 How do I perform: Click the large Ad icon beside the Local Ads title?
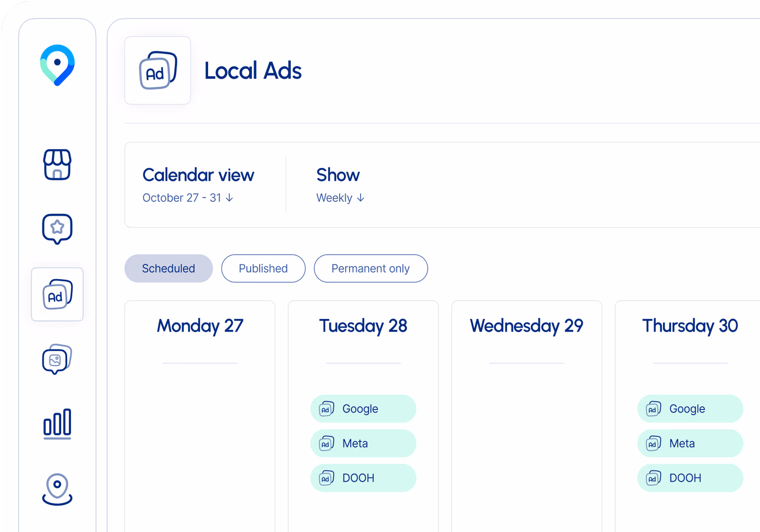coord(158,70)
